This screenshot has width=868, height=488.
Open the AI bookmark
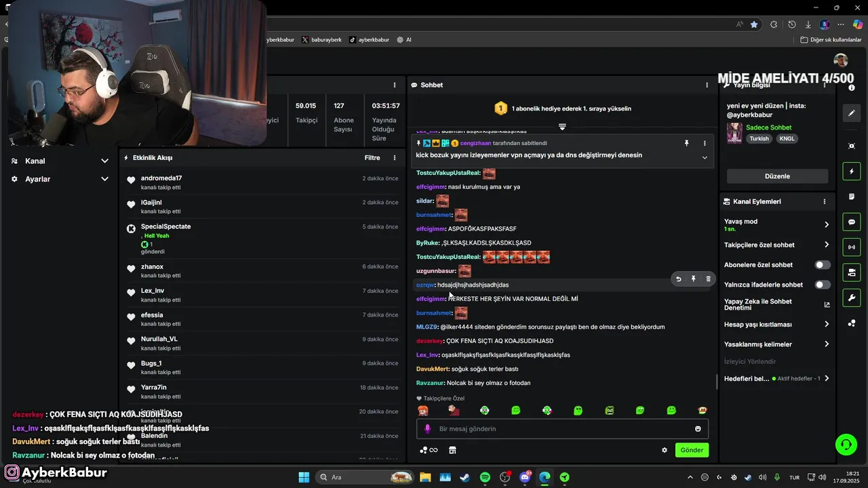point(404,40)
